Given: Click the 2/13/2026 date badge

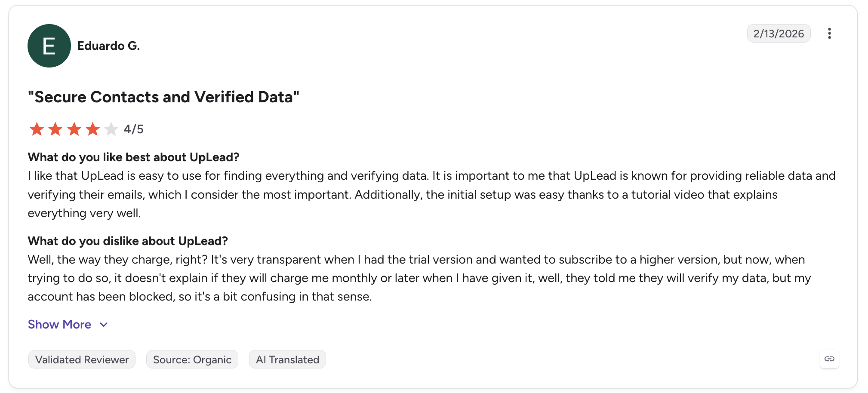Looking at the screenshot, I should [x=779, y=34].
